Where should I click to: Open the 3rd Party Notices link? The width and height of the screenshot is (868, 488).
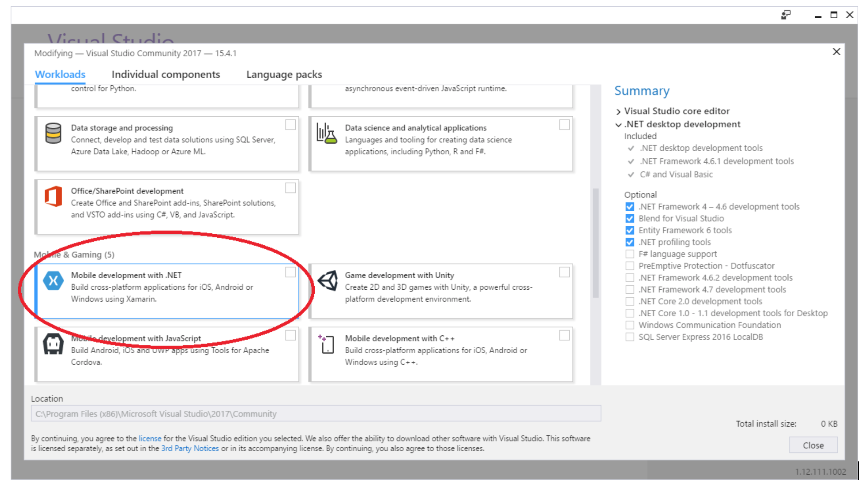tap(190, 449)
